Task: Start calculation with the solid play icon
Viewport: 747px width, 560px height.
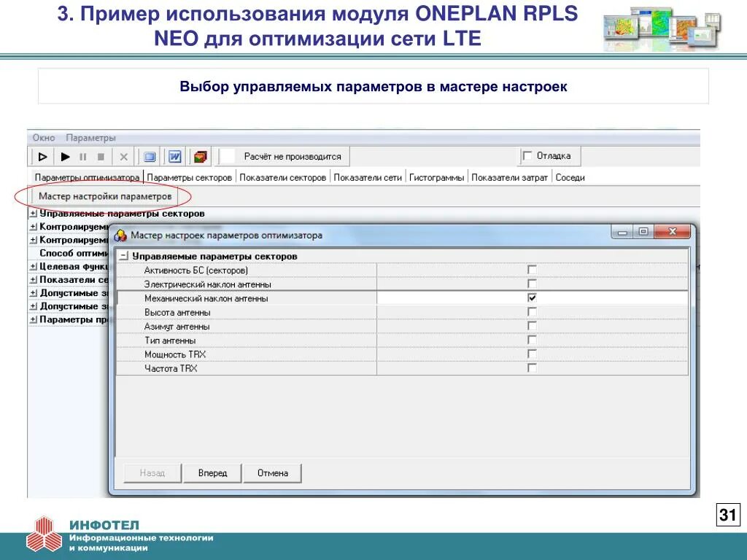Action: coord(65,156)
